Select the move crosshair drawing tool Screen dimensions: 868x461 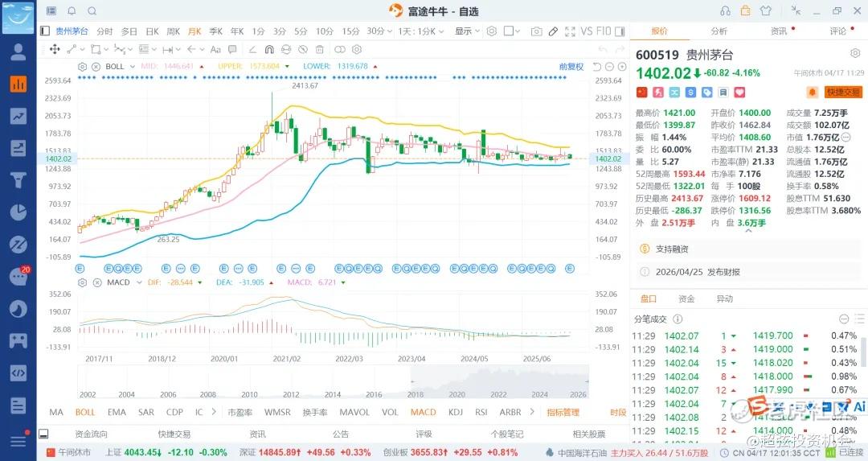(55, 49)
